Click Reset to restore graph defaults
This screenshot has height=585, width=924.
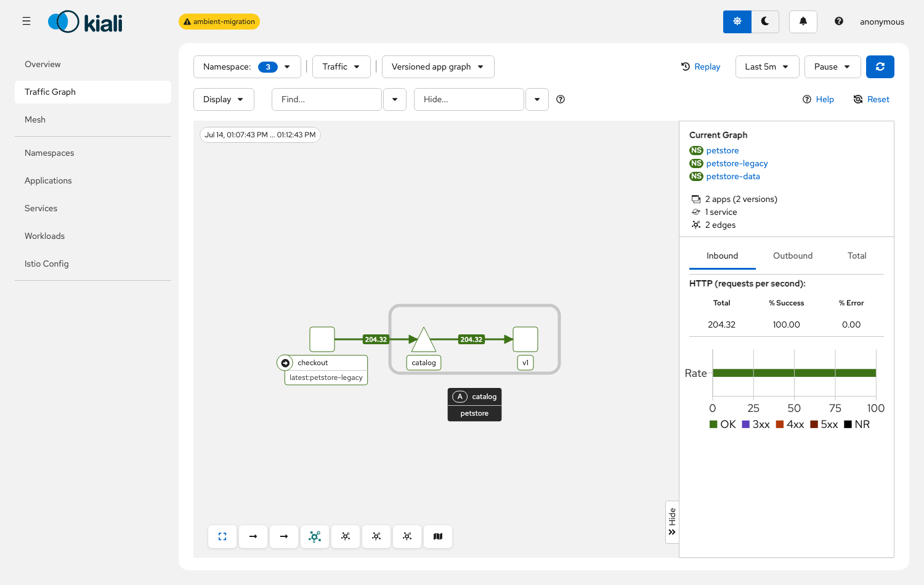871,99
